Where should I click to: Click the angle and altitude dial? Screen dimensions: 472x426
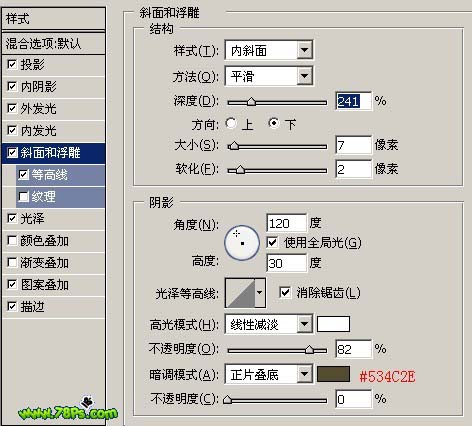coord(242,243)
